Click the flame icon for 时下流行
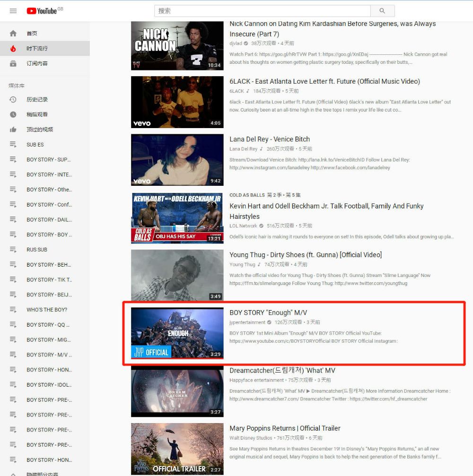 tap(13, 48)
